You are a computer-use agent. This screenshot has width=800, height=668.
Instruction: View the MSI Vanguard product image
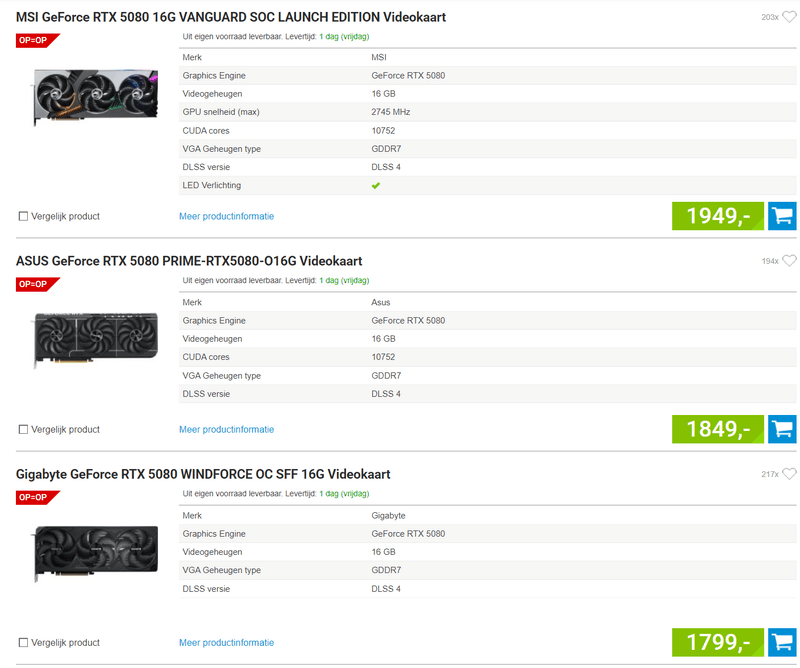coord(96,97)
